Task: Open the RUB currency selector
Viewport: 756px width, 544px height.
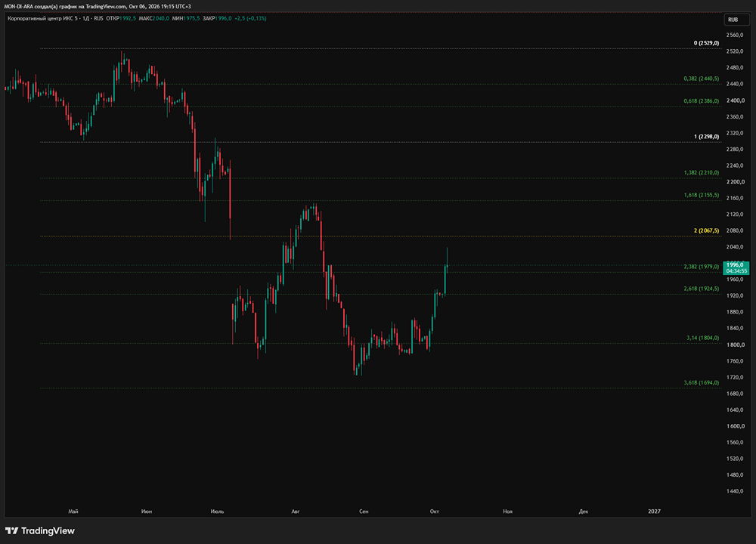Action: [736, 20]
